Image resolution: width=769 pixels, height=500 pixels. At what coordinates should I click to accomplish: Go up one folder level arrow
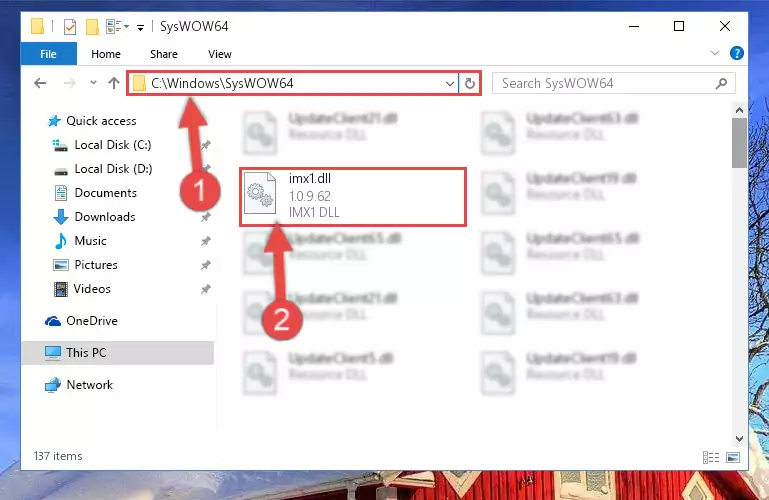(x=114, y=83)
